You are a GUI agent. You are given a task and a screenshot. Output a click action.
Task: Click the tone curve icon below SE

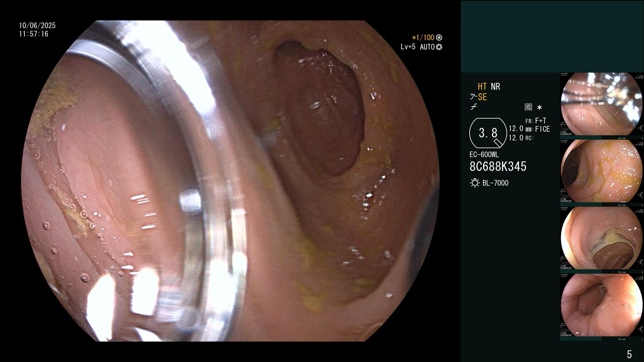tap(474, 107)
